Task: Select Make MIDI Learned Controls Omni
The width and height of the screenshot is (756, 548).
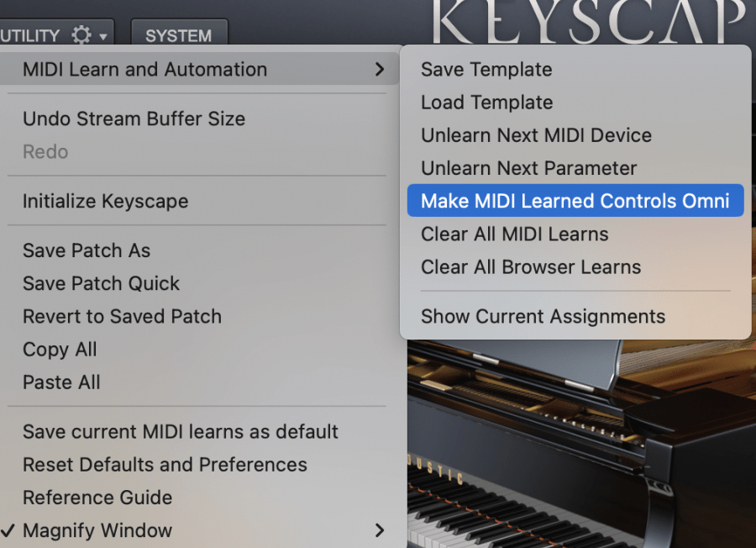Action: (x=574, y=201)
